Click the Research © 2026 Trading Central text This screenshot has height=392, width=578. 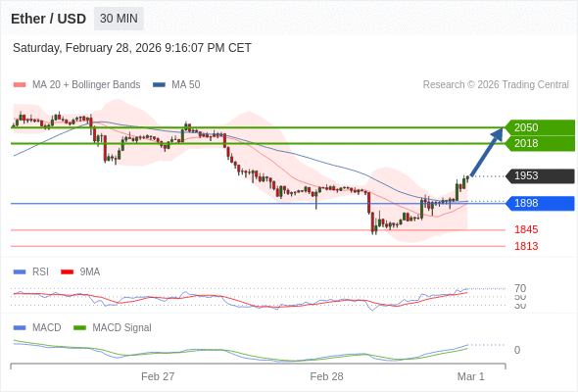[x=496, y=85]
